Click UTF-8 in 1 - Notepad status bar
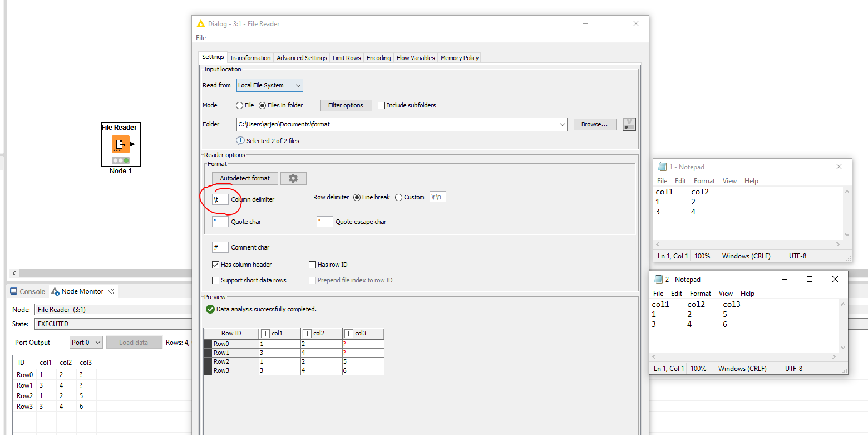The image size is (868, 435). click(797, 256)
